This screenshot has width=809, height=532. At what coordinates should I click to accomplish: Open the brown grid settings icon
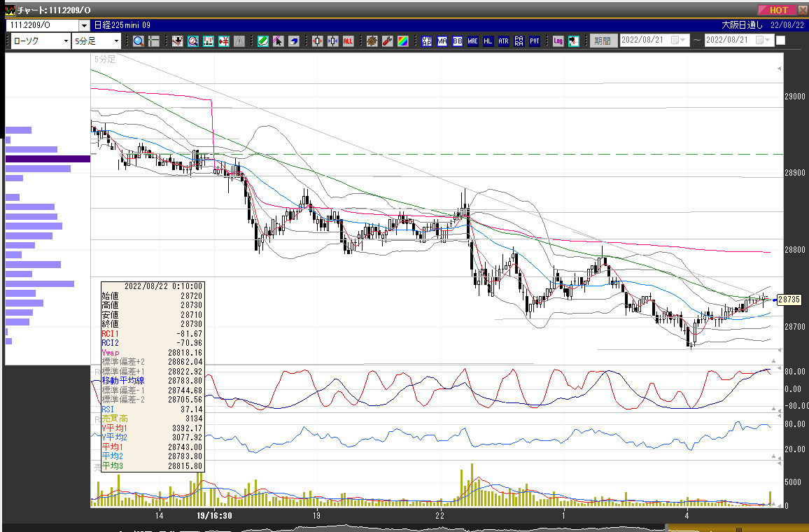coord(372,41)
